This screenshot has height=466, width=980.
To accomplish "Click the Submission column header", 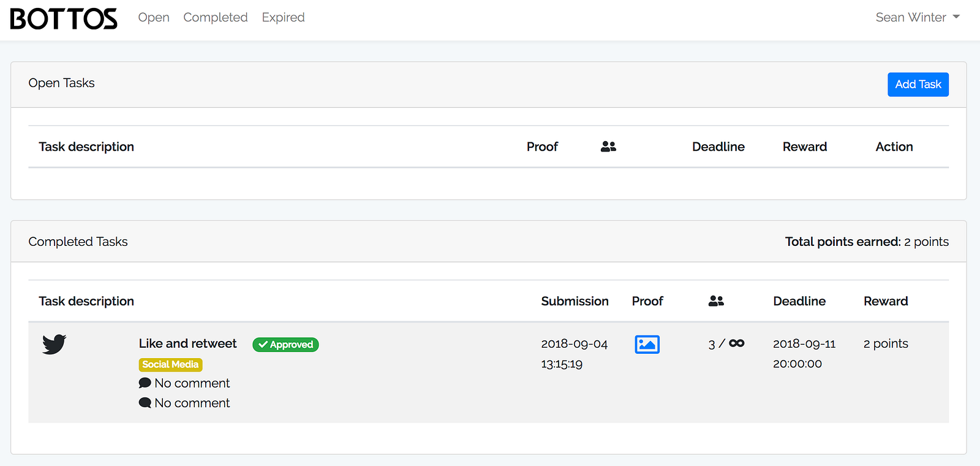I will tap(575, 301).
